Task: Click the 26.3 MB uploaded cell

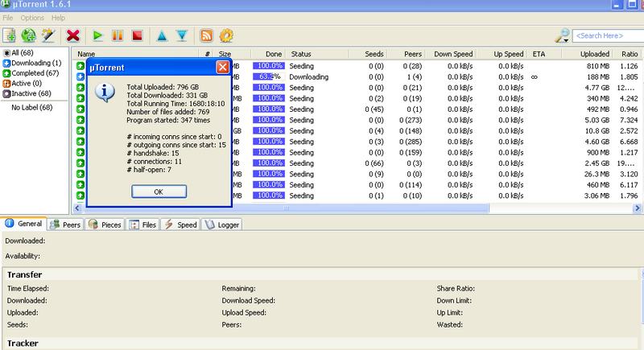Action: (597, 174)
